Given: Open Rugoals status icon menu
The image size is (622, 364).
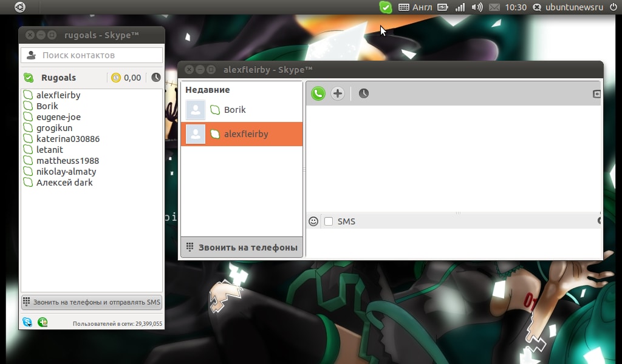Looking at the screenshot, I should coord(29,78).
